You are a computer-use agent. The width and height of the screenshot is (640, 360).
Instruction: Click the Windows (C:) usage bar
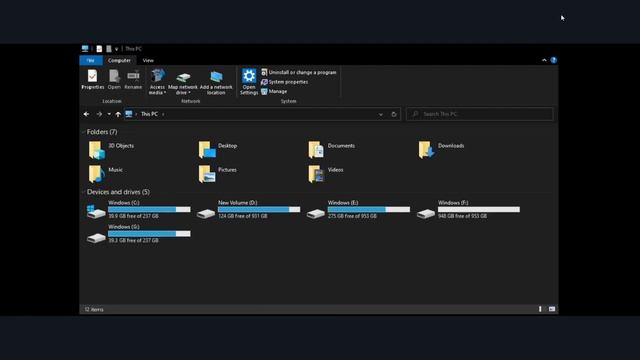[x=149, y=209]
